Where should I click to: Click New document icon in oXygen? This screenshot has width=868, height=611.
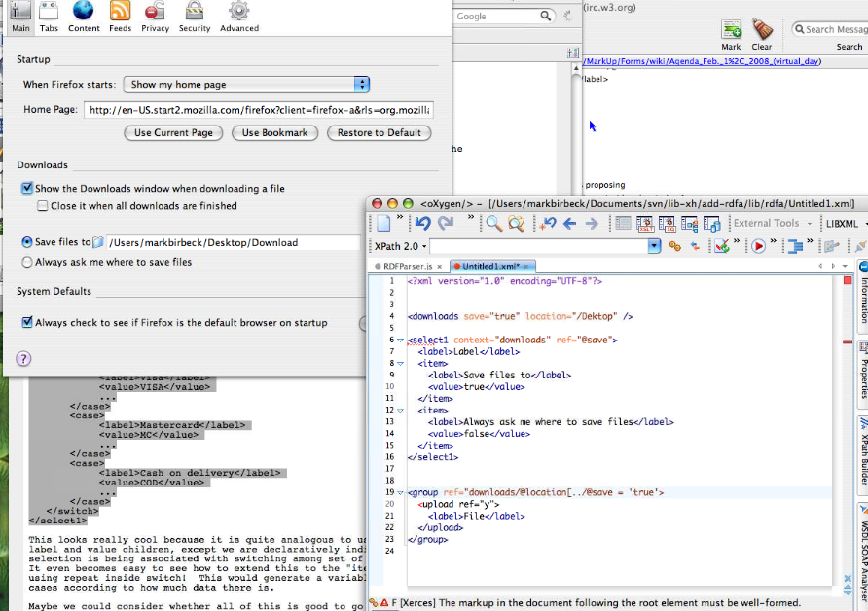[383, 223]
